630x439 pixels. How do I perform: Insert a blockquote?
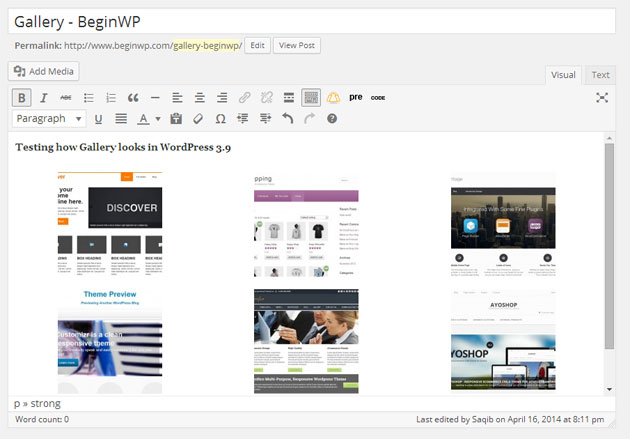click(x=133, y=98)
